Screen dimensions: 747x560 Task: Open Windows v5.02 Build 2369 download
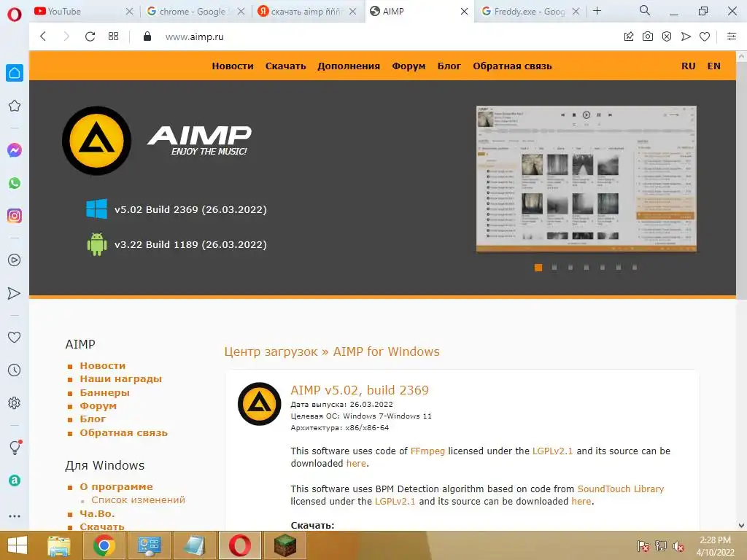[x=190, y=209]
